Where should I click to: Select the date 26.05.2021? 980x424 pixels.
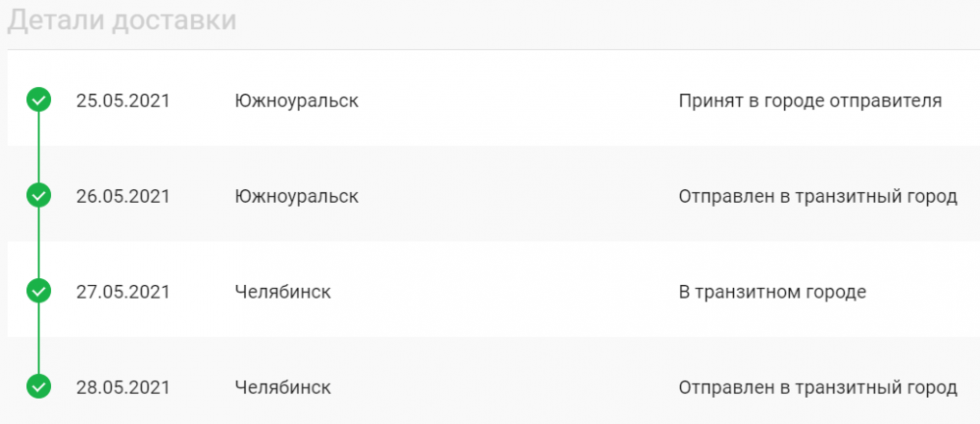123,196
